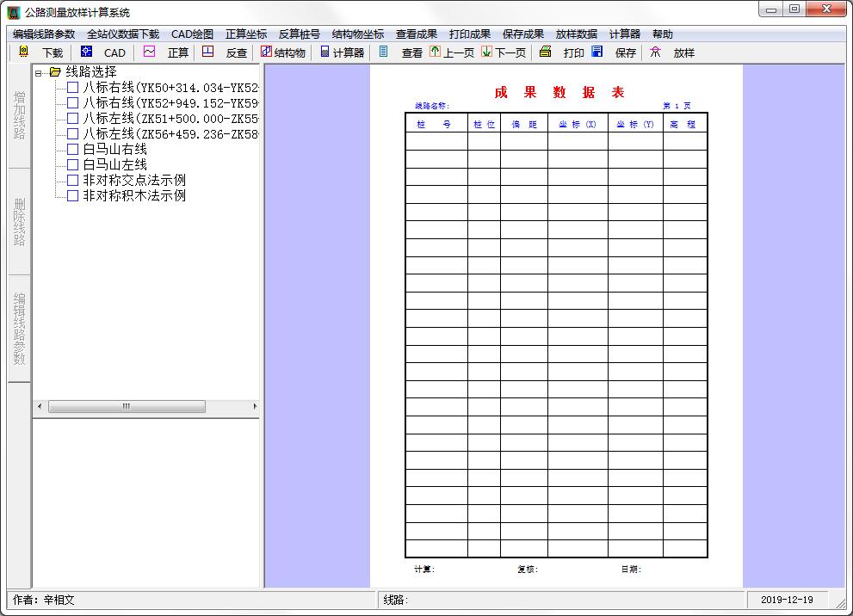Open the 正算坐标 menu
The width and height of the screenshot is (853, 616).
point(246,34)
